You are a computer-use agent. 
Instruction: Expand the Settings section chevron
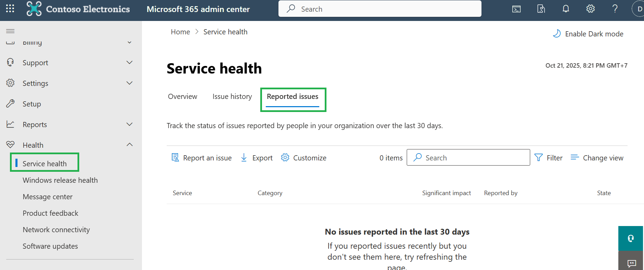pos(130,83)
